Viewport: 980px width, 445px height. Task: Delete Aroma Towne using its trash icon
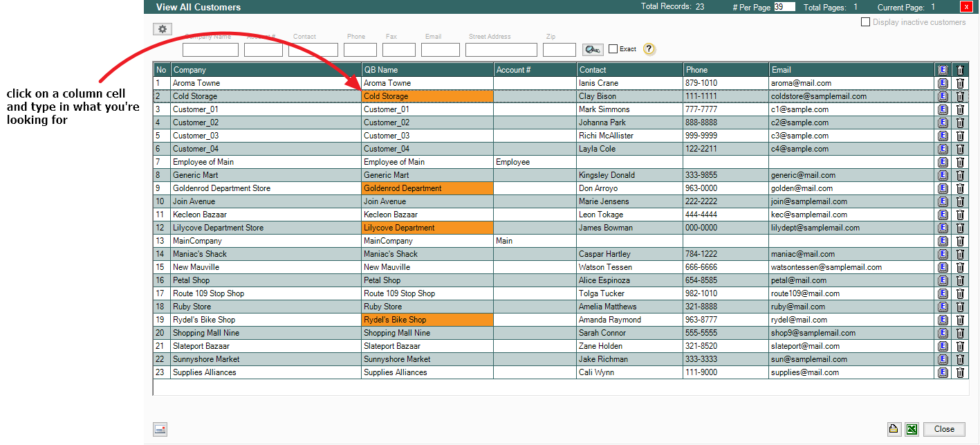pyautogui.click(x=960, y=83)
